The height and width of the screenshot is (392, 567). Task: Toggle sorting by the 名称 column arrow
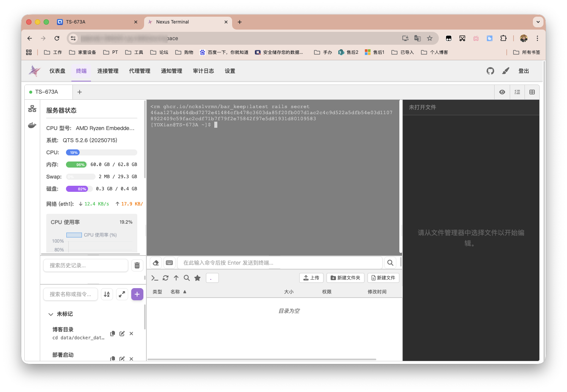click(x=185, y=292)
